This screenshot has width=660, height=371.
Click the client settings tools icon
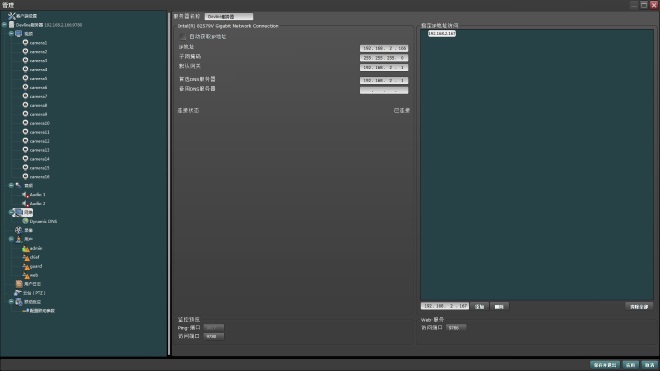point(11,16)
